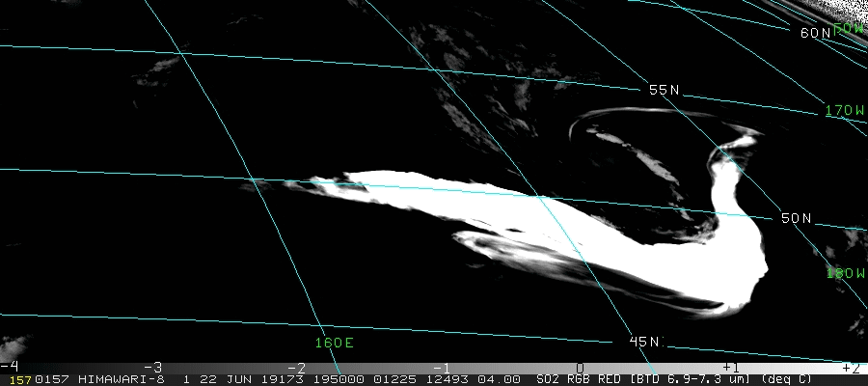Click the green 180W longitude label
Image resolution: width=868 pixels, height=386 pixels.
(x=845, y=273)
